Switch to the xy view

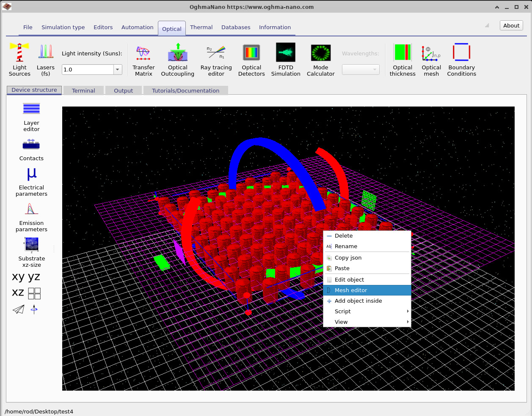pos(18,277)
